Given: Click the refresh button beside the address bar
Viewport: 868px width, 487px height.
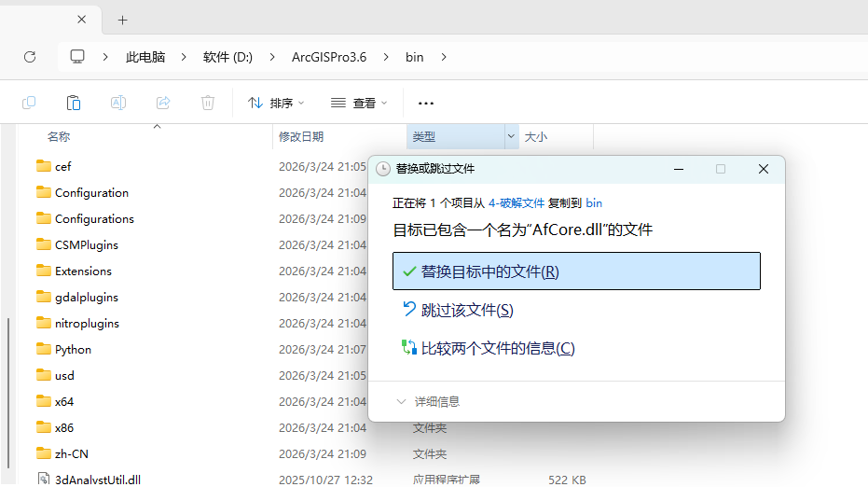Looking at the screenshot, I should [x=30, y=57].
